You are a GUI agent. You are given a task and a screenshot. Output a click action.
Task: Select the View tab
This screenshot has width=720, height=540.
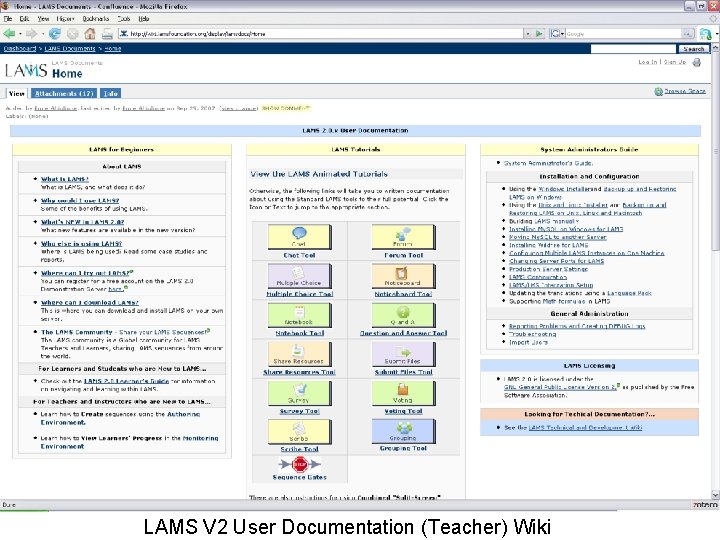tap(17, 93)
